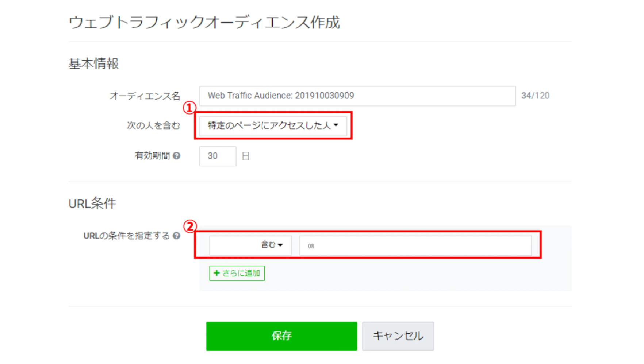Click the green 保存 button
The width and height of the screenshot is (644, 364).
(x=281, y=336)
